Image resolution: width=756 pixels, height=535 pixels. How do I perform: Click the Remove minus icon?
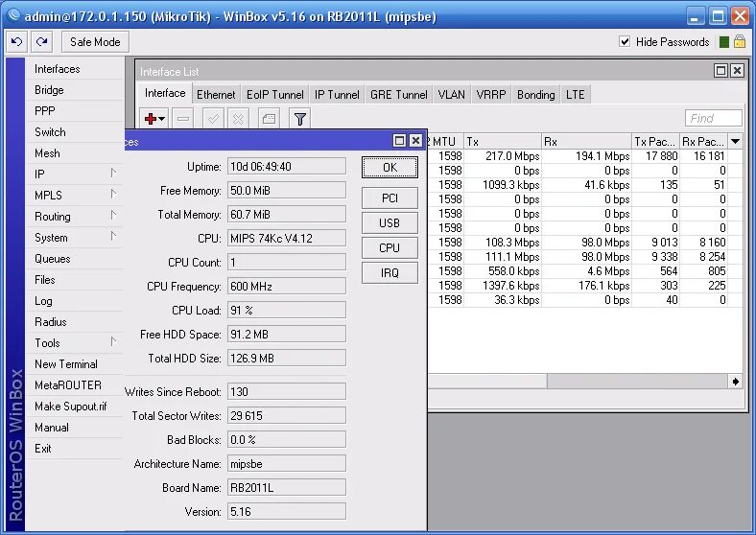pos(182,119)
